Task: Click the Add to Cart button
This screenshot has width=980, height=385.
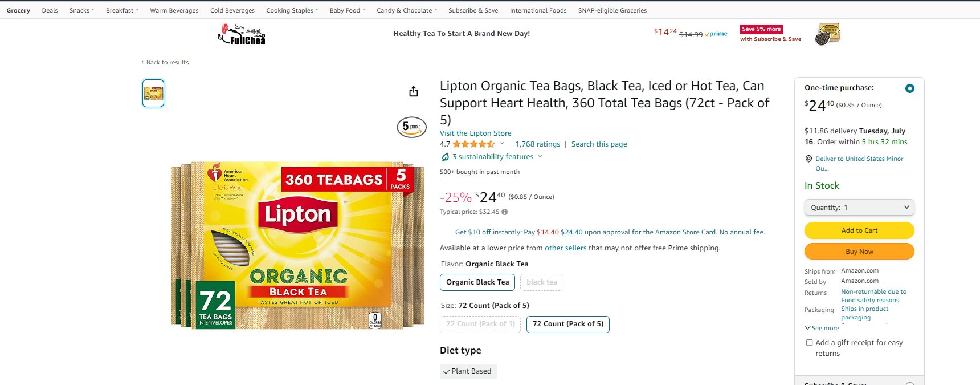Action: click(859, 230)
